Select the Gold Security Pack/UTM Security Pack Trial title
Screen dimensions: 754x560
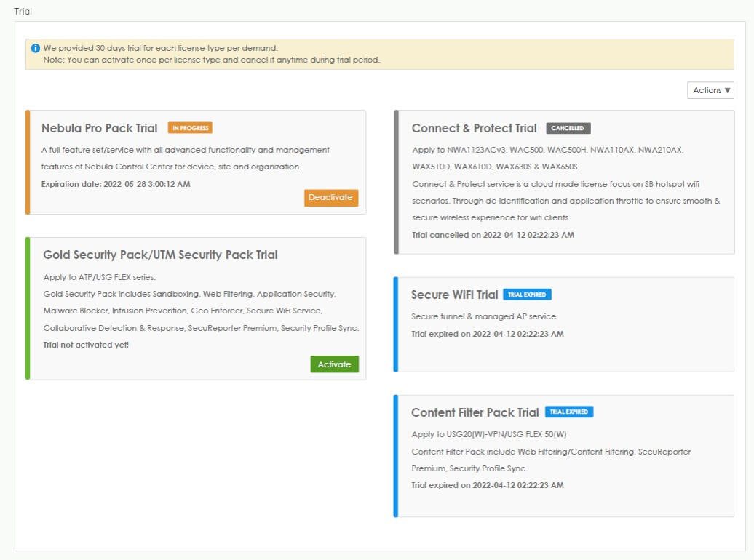pyautogui.click(x=160, y=255)
